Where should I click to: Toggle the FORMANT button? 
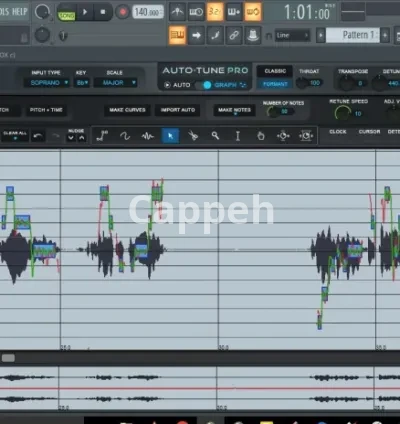(x=275, y=84)
